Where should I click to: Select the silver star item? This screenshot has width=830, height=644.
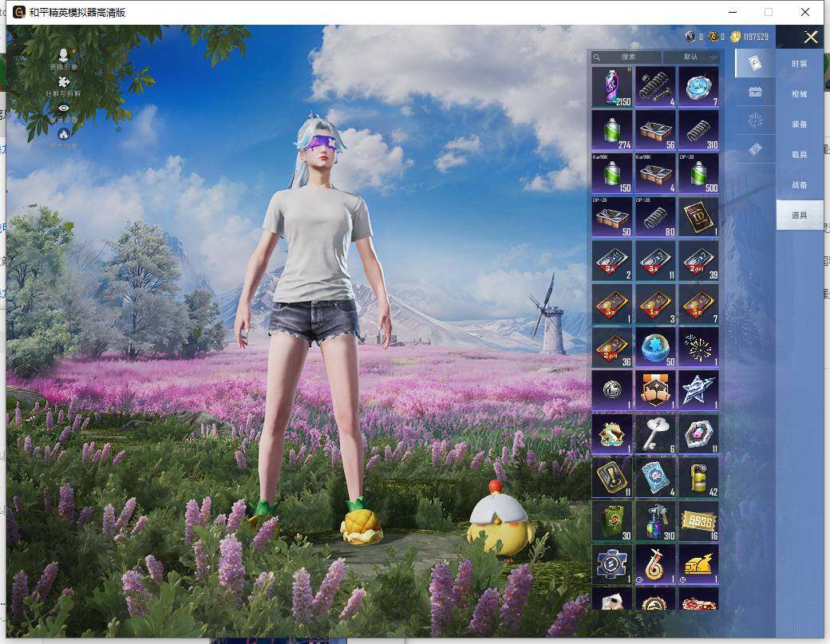pos(699,390)
